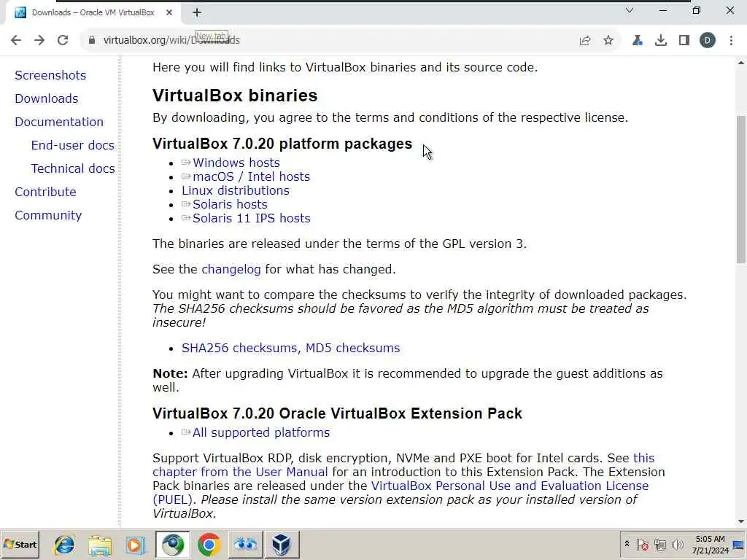
Task: Open Contribute in sidebar
Action: pos(46,192)
